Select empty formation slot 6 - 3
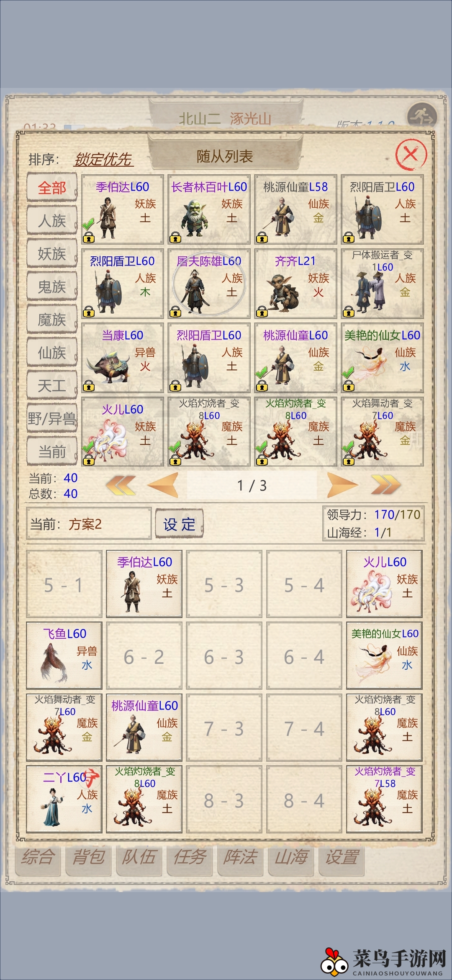The image size is (452, 980). (x=224, y=657)
